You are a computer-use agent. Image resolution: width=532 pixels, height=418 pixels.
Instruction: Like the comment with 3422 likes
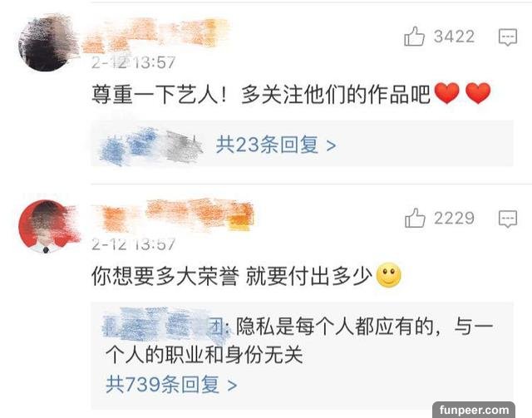(x=414, y=37)
